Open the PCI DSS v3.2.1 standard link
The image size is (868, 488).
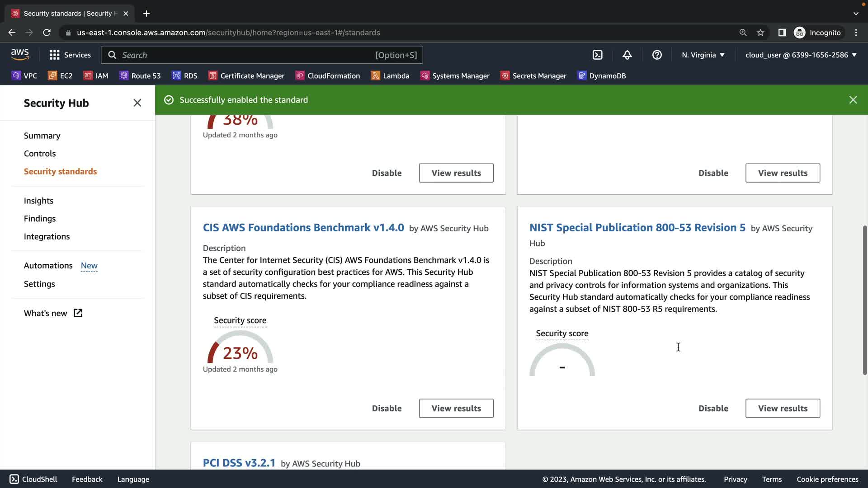click(x=239, y=463)
